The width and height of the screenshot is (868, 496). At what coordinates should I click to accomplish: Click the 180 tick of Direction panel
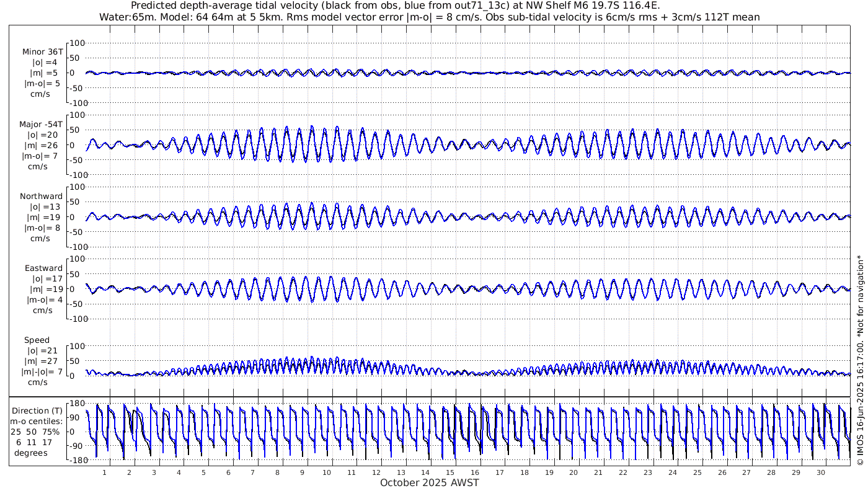[x=77, y=404]
